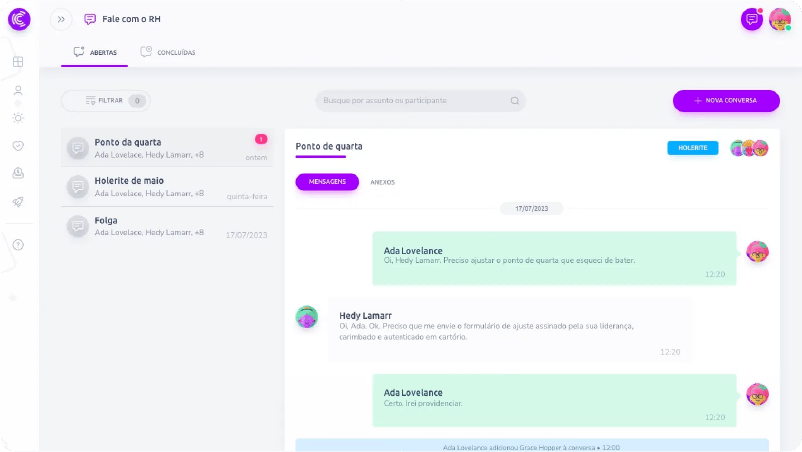Open the Filtrar filter button
This screenshot has height=452, width=802.
click(105, 101)
